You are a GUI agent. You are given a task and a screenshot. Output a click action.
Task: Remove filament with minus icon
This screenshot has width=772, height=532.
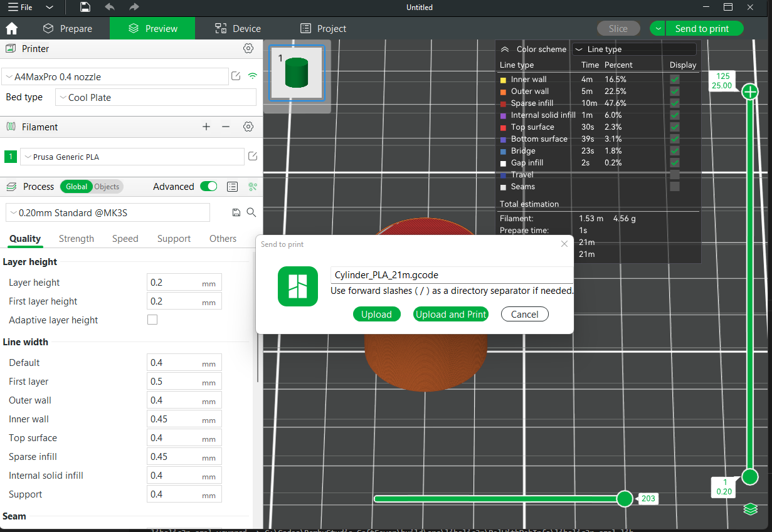[x=226, y=127]
